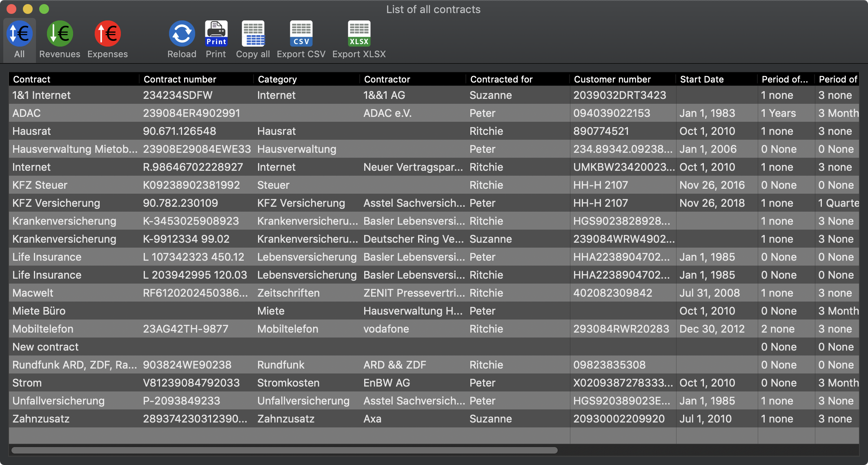
Task: Click the horizontal scrollbar at bottom
Action: click(285, 450)
